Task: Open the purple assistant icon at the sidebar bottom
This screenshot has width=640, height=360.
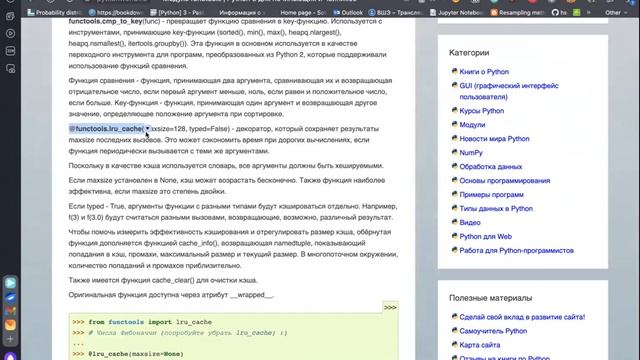Action: pos(11,356)
